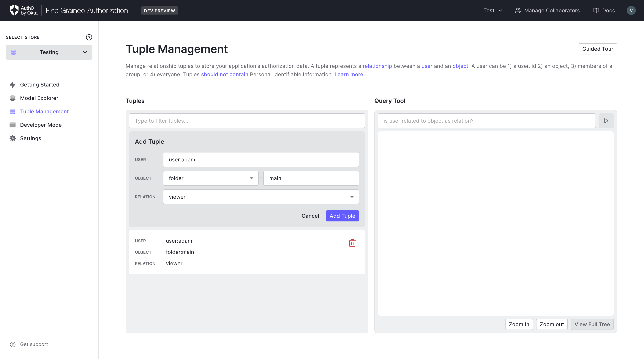Click the USER field containing user:adam

(261, 160)
